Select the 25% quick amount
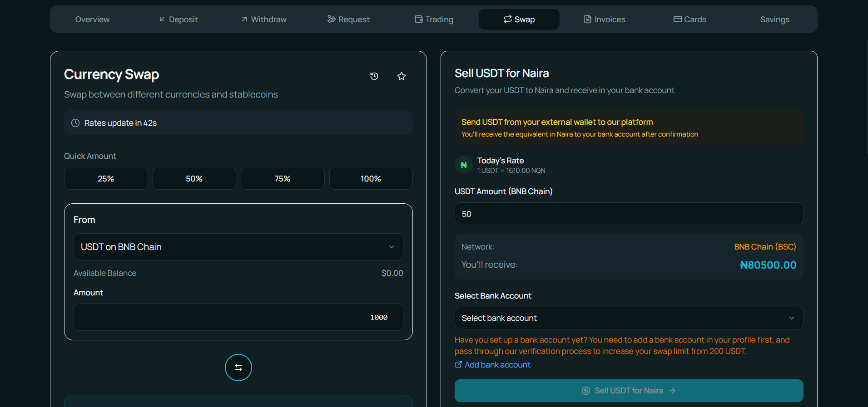 [x=106, y=178]
